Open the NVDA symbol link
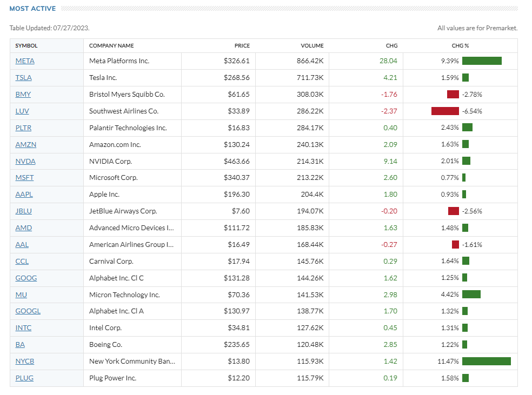 (x=25, y=162)
